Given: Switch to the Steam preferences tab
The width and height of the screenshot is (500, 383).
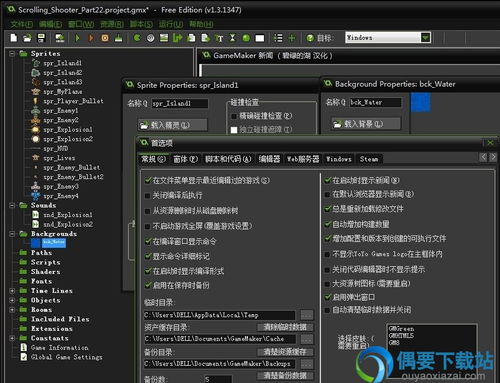Looking at the screenshot, I should pyautogui.click(x=369, y=159).
